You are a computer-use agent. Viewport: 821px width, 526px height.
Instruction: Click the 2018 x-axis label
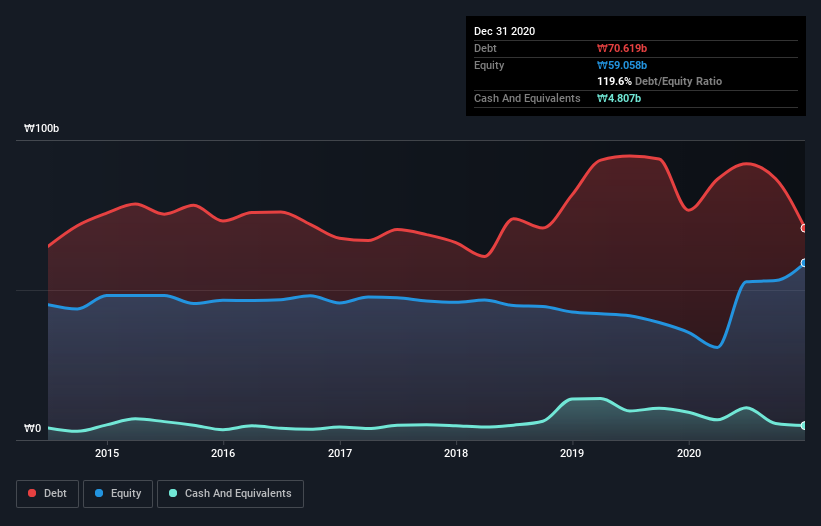456,453
